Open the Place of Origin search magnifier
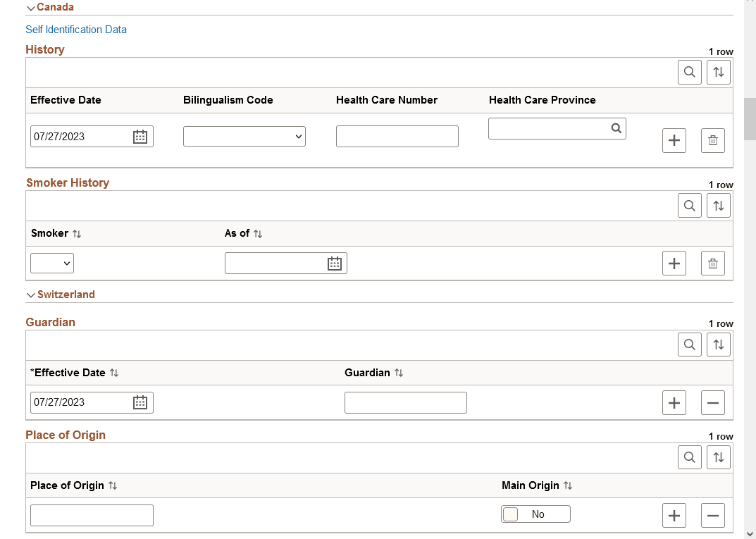The width and height of the screenshot is (756, 539). (x=689, y=457)
